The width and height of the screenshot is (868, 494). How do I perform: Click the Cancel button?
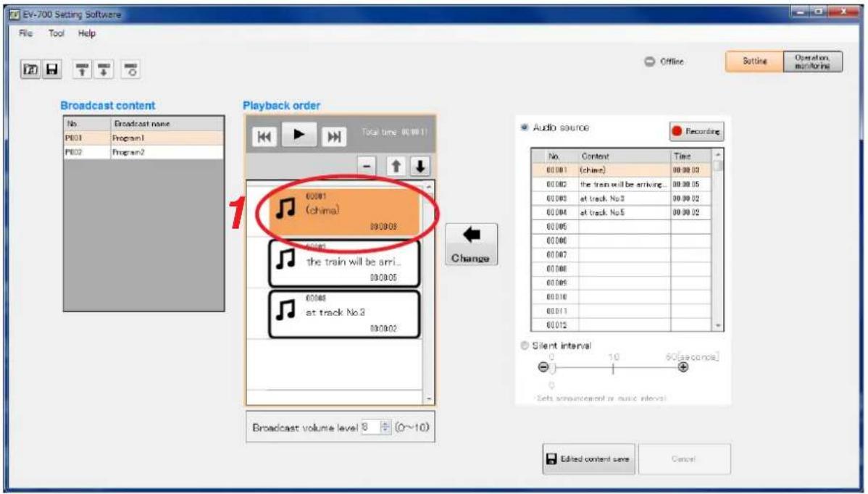click(684, 459)
